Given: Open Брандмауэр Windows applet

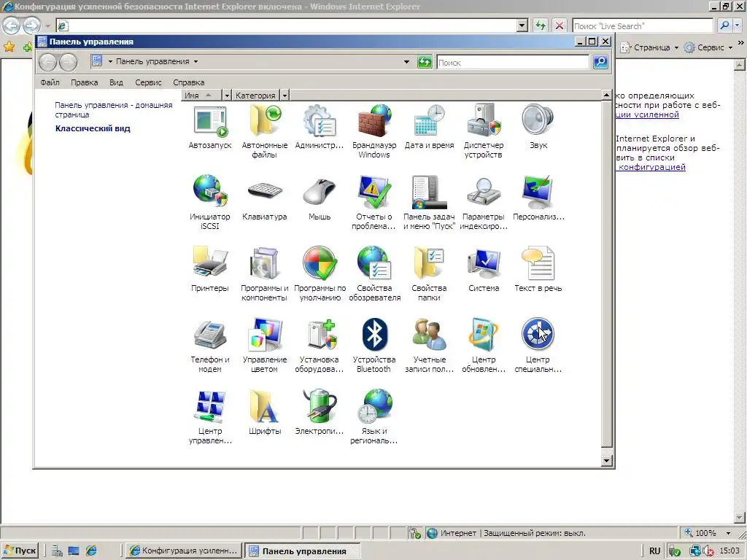Looking at the screenshot, I should pos(374,131).
